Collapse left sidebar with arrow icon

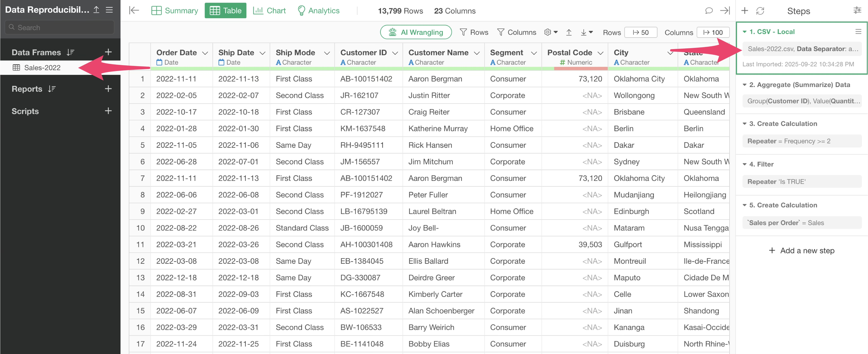[134, 11]
